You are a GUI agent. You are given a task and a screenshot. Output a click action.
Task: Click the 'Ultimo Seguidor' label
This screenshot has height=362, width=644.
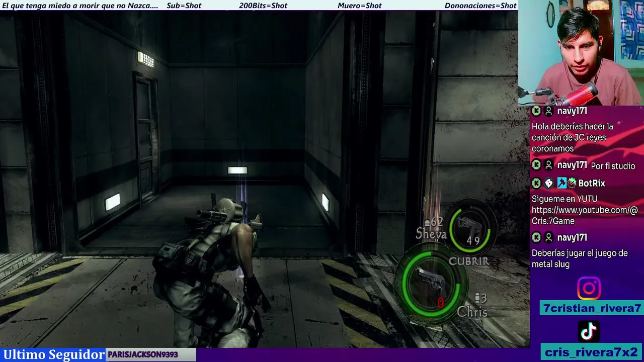pos(54,354)
